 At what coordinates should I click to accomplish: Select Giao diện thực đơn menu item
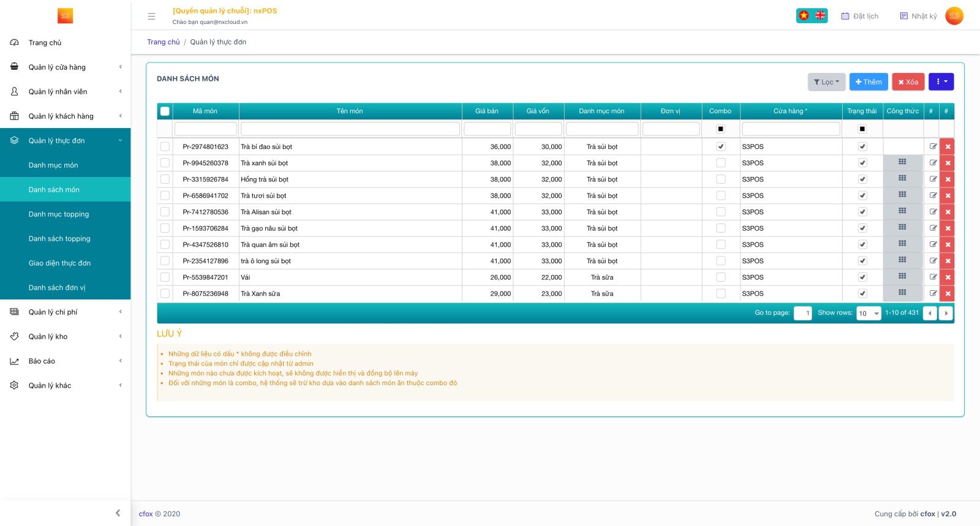[x=59, y=263]
